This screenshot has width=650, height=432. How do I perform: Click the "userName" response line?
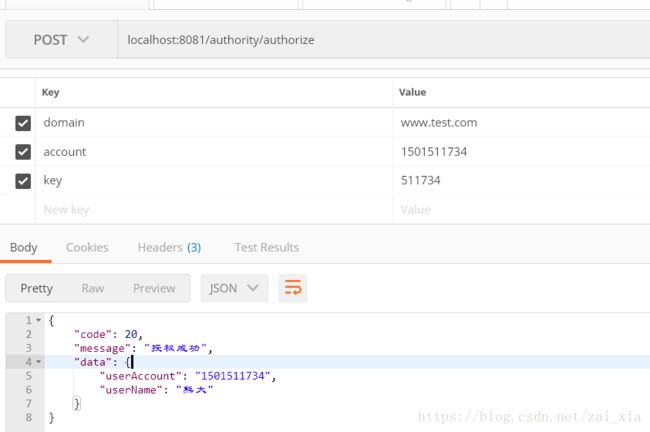point(156,390)
